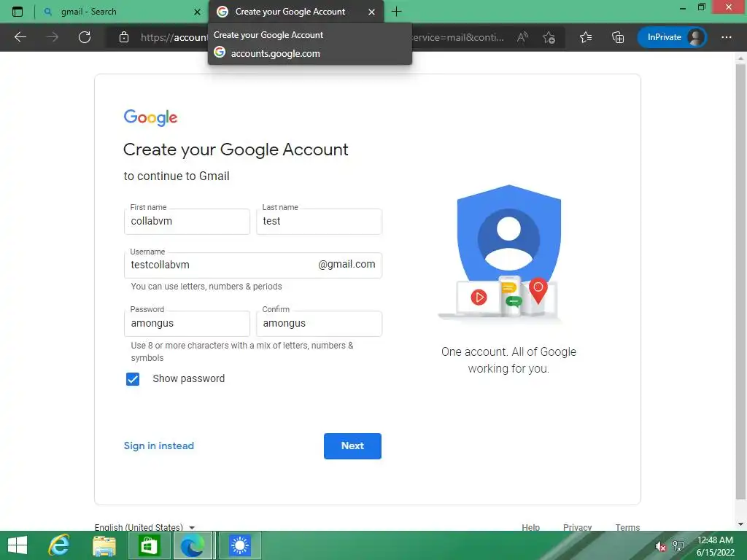Click the scrollbar down arrow

click(x=741, y=524)
